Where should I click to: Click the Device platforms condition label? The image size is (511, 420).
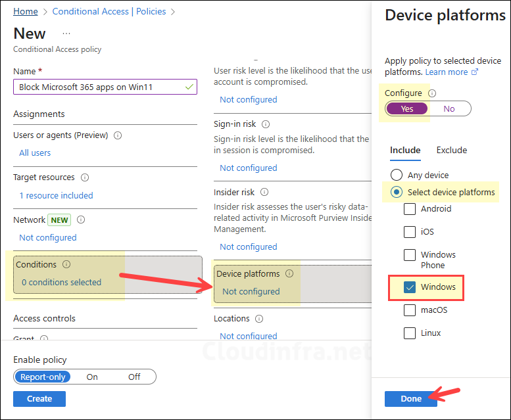click(x=248, y=274)
